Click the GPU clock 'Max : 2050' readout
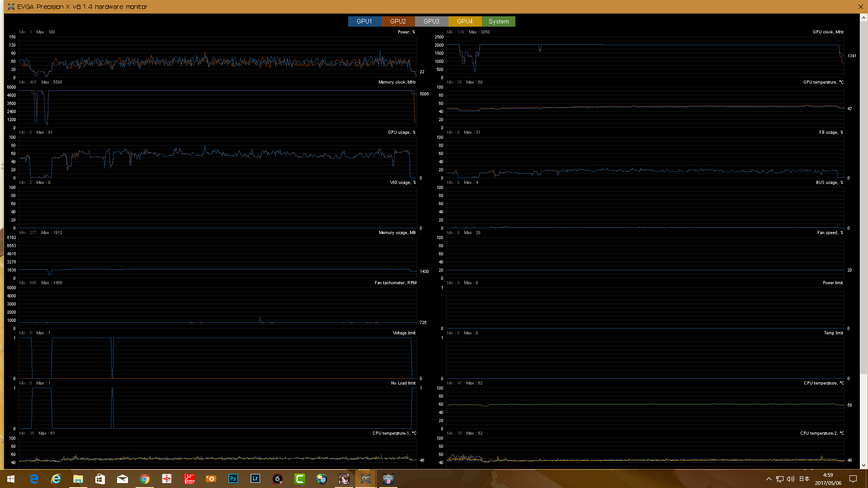The height and width of the screenshot is (488, 868). [479, 32]
